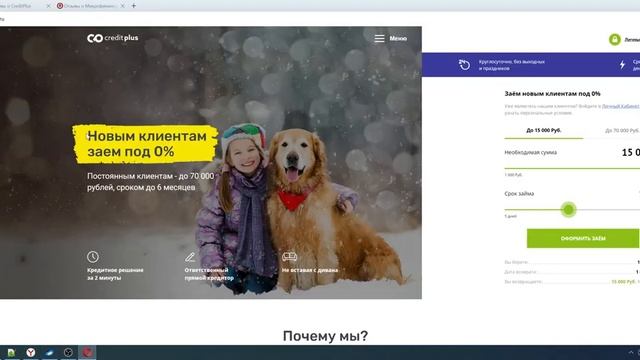Image resolution: width=640 pixels, height=360 pixels.
Task: Click the Срок займа label
Action: pos(519,193)
